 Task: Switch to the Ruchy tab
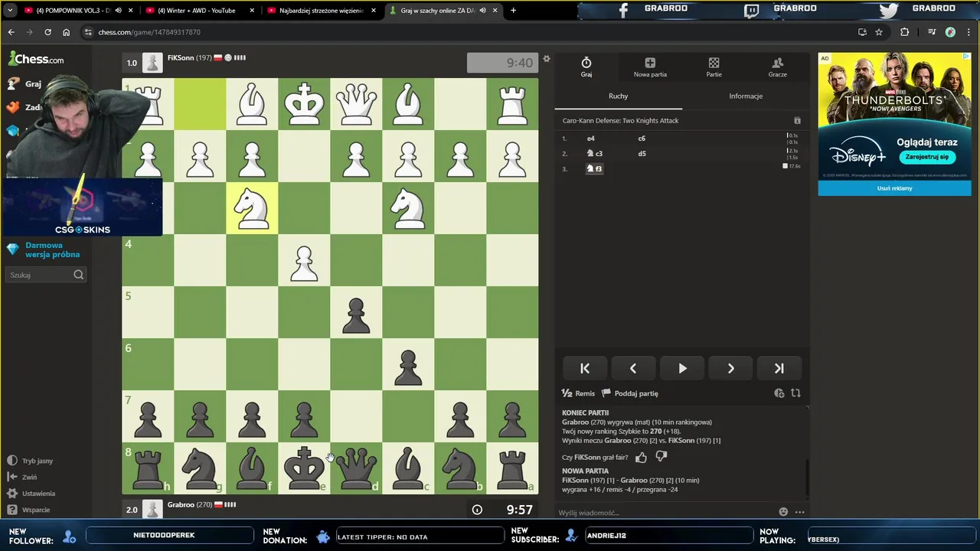pyautogui.click(x=618, y=96)
